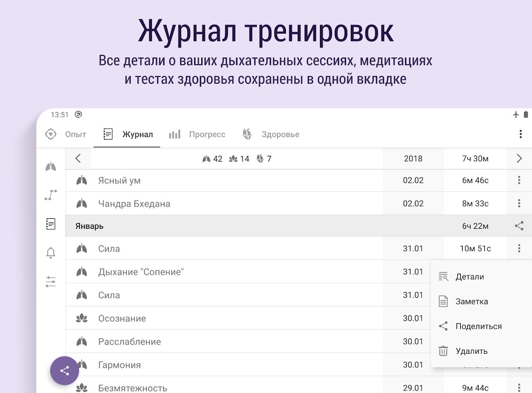Open the settings sliders sidebar section
532x393 pixels.
pyautogui.click(x=51, y=282)
